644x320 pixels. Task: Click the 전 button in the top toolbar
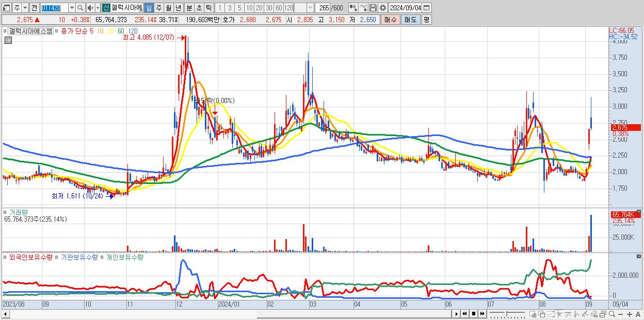(34, 8)
